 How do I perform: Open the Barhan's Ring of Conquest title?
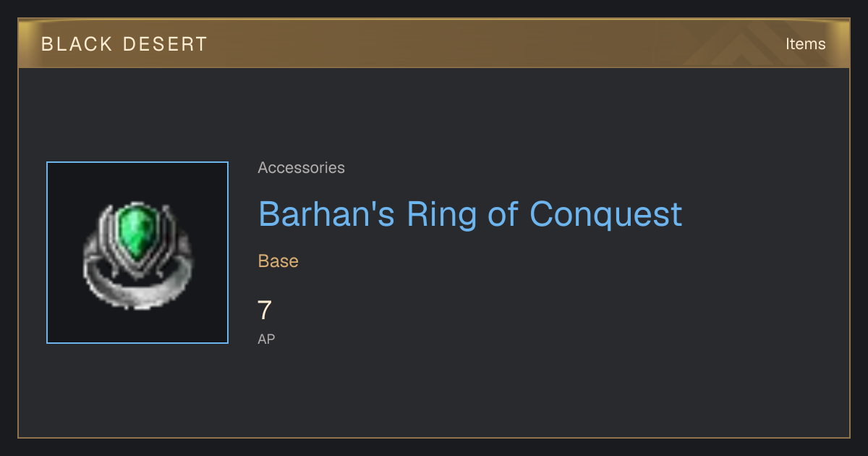coord(470,214)
